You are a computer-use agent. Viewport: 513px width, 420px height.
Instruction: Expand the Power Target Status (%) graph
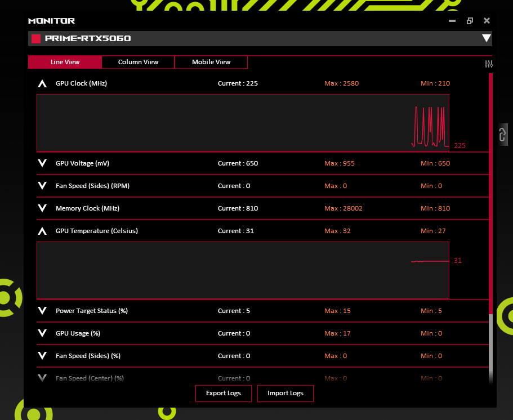(x=42, y=310)
